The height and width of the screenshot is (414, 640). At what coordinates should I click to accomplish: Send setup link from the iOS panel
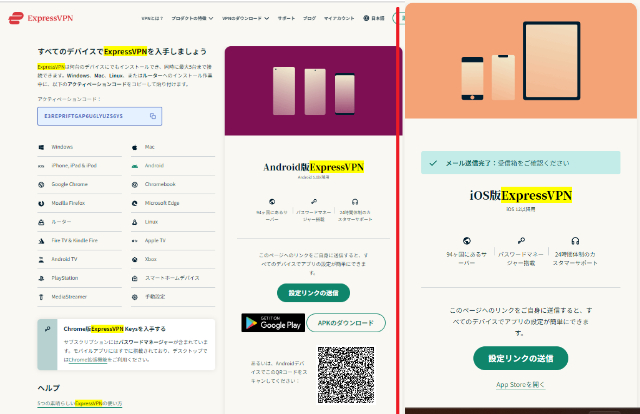click(x=520, y=358)
